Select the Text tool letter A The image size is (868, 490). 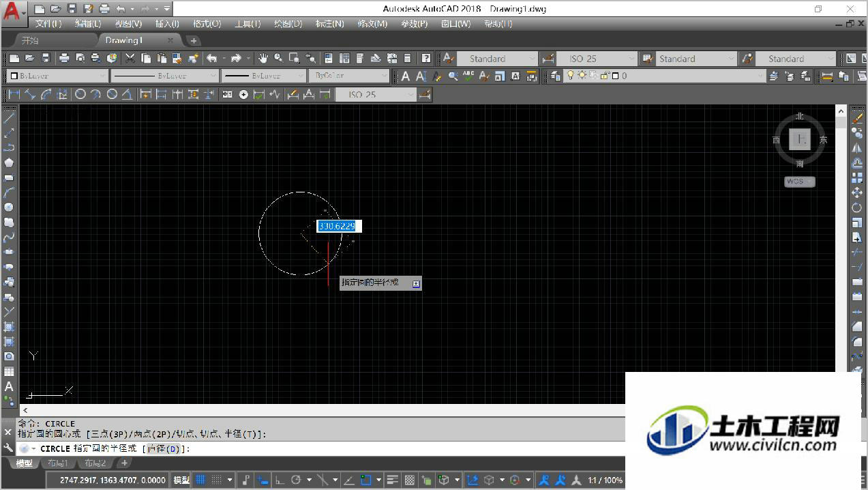(9, 386)
